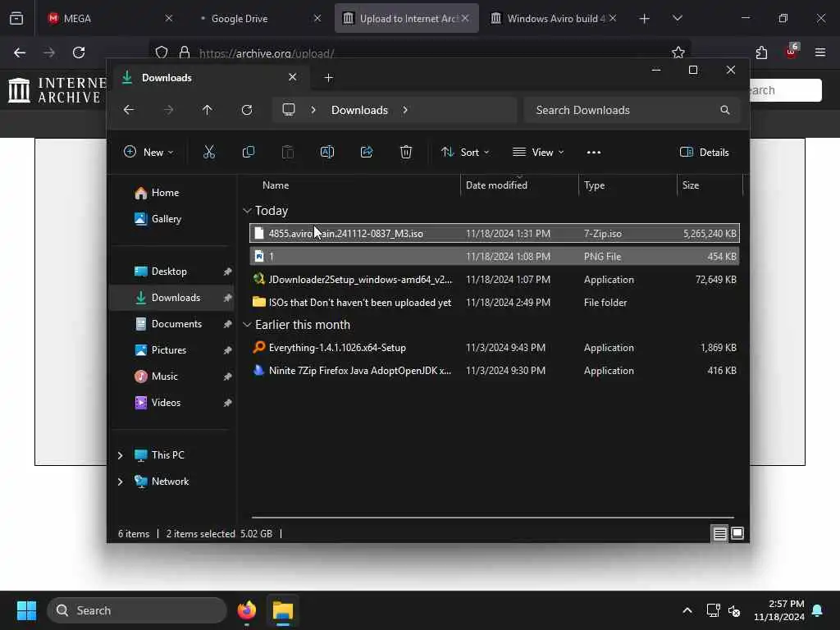Select the Everything-1.4.1.1026.x64-Setup file
Screen dimensions: 840x630
[495, 348]
